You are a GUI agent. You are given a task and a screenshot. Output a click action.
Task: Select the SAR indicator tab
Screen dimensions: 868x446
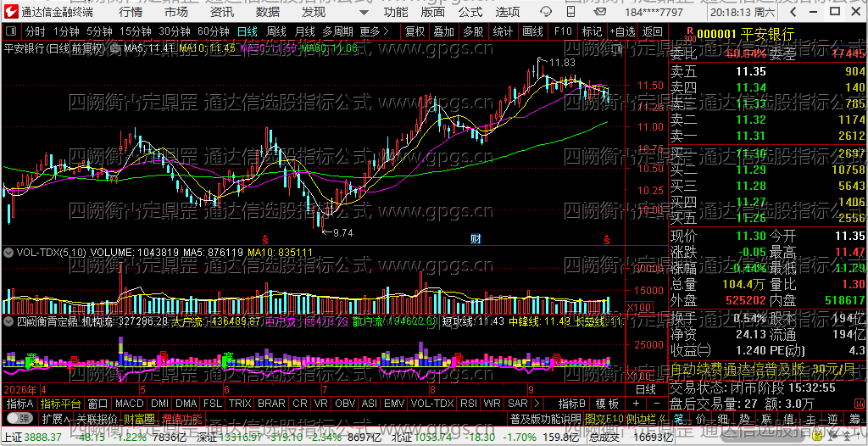tap(518, 403)
